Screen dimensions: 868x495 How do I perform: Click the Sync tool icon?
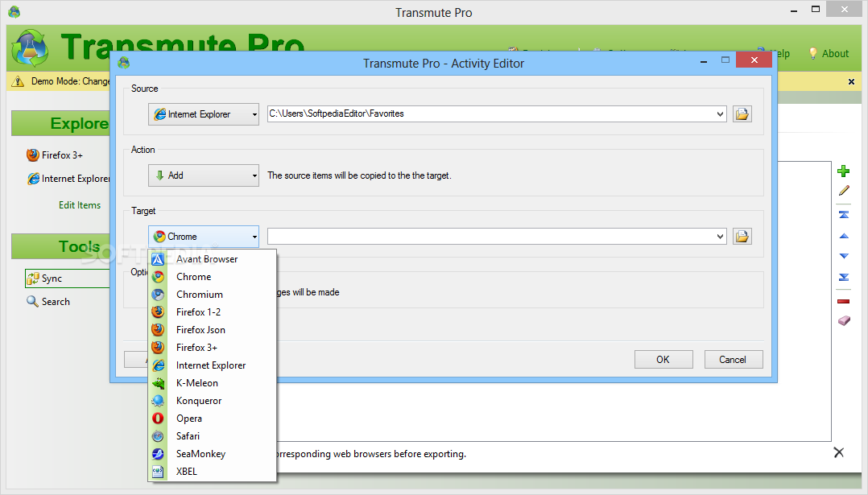[x=33, y=278]
